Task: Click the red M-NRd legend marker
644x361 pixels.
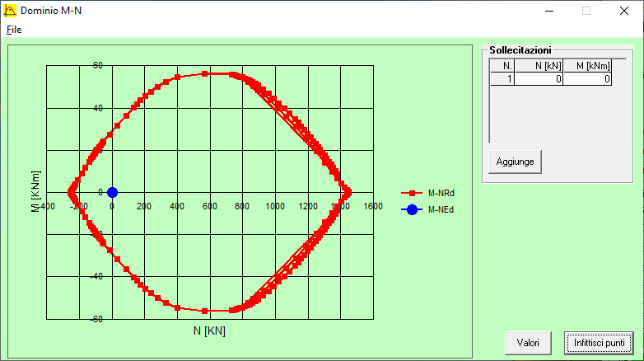Action: [412, 193]
